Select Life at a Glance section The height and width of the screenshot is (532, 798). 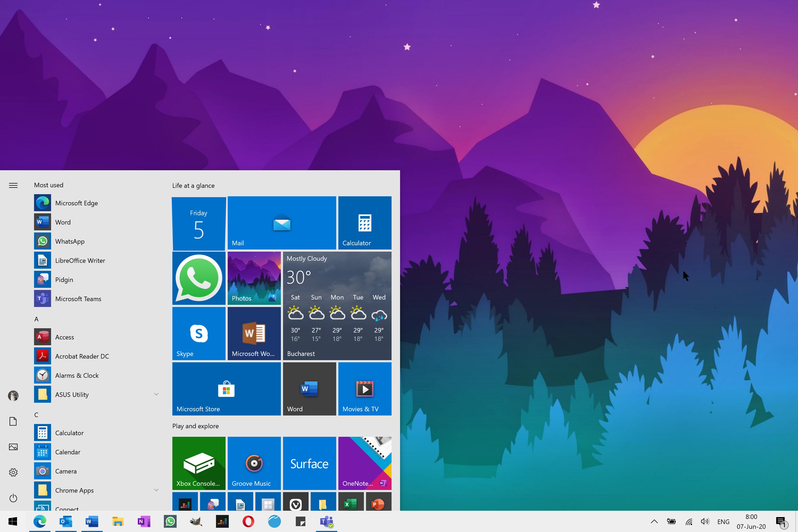[x=193, y=185]
